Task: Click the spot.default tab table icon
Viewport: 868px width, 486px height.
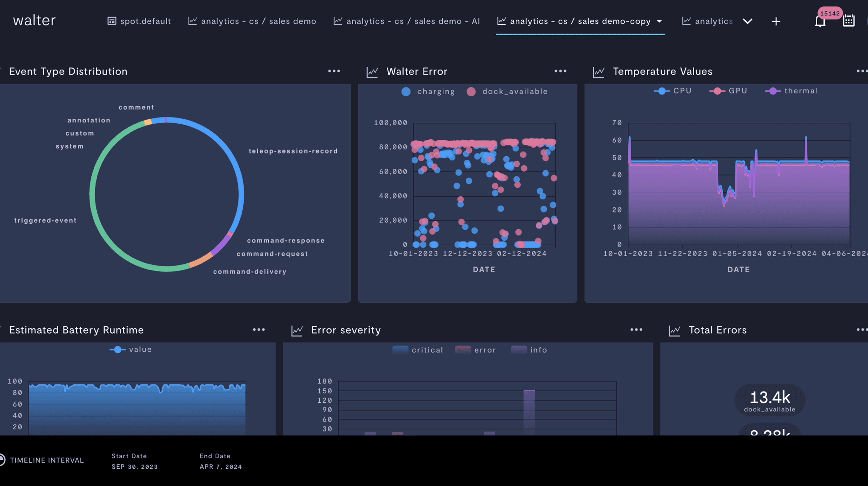Action: (x=111, y=21)
